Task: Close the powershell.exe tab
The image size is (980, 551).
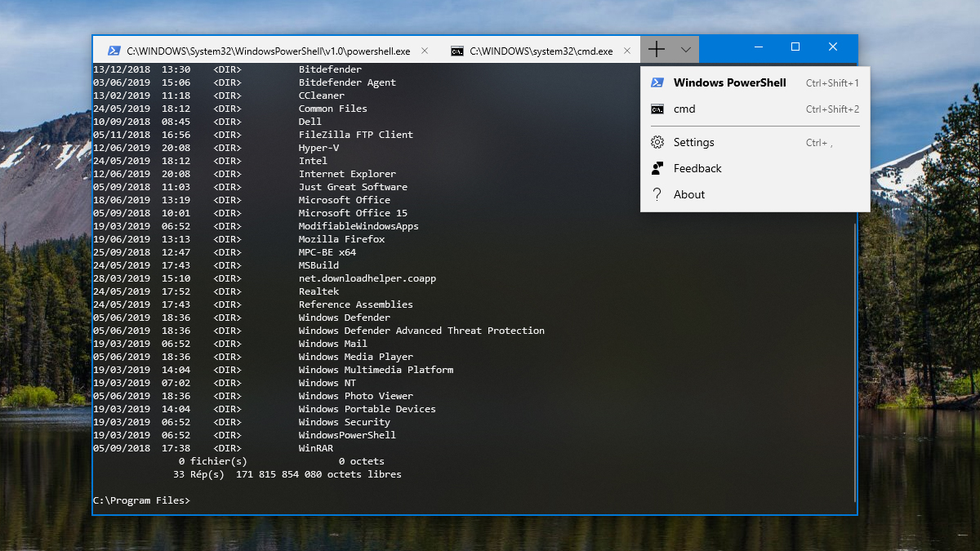Action: 423,51
